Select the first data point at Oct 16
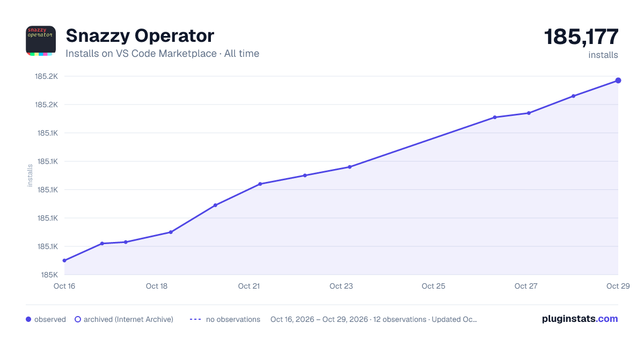The height and width of the screenshot is (338, 644). pos(64,261)
